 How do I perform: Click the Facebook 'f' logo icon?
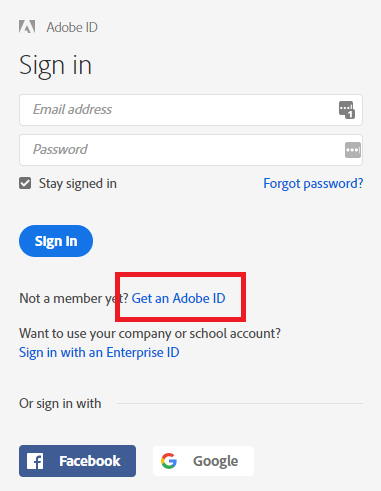pos(35,461)
